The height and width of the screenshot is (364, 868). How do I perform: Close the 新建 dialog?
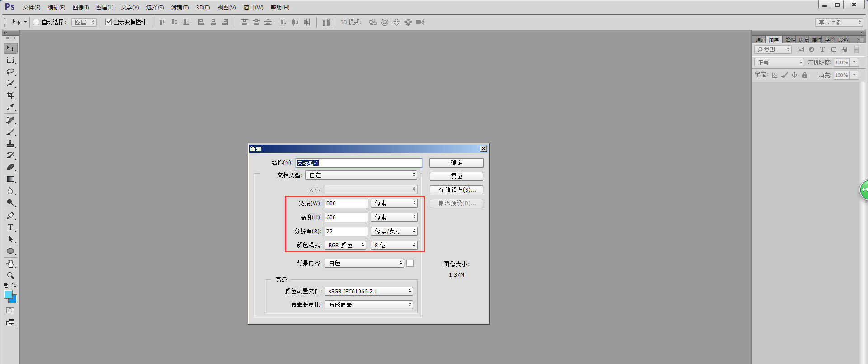(x=484, y=149)
